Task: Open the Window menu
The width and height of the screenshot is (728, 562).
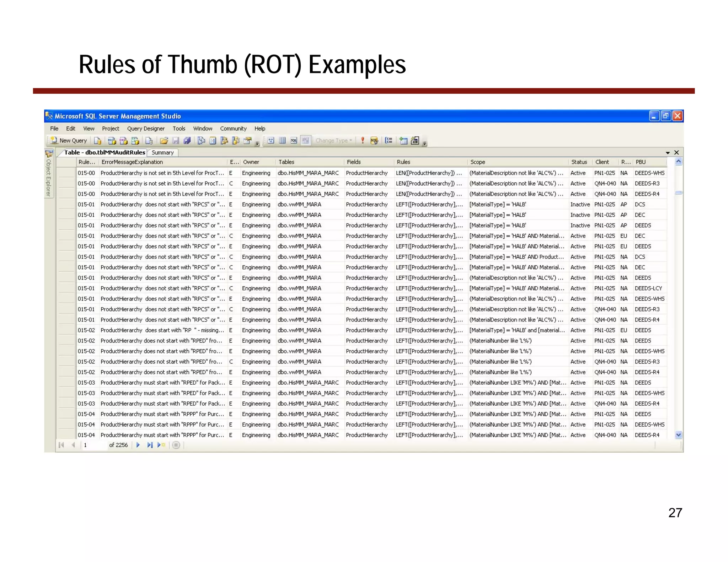Action: click(x=203, y=129)
